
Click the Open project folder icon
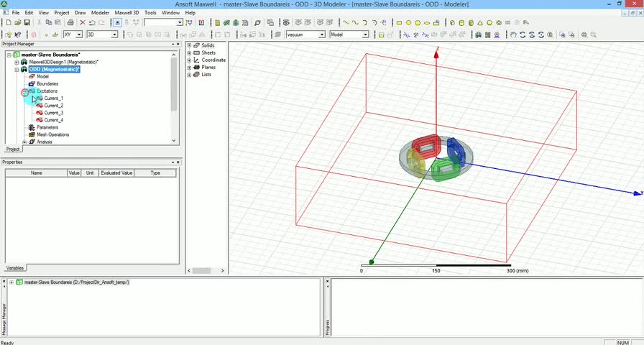pyautogui.click(x=18, y=22)
